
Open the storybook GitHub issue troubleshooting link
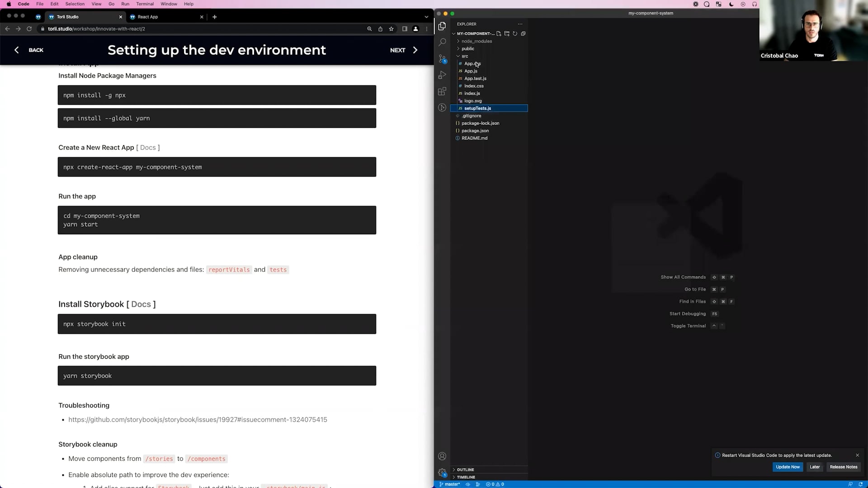click(x=198, y=420)
